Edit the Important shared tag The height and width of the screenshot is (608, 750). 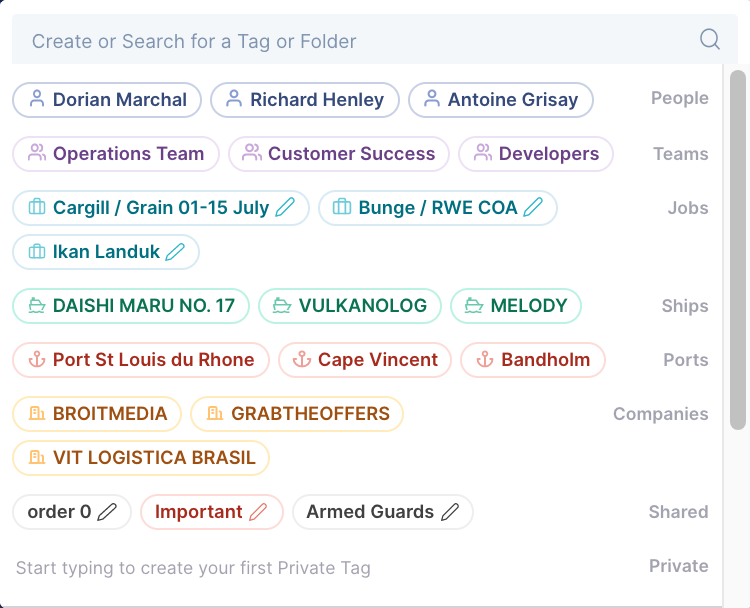[258, 512]
